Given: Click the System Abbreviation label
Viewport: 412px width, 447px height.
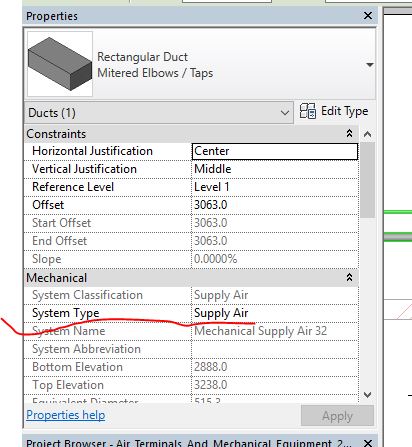Looking at the screenshot, I should pyautogui.click(x=86, y=349).
